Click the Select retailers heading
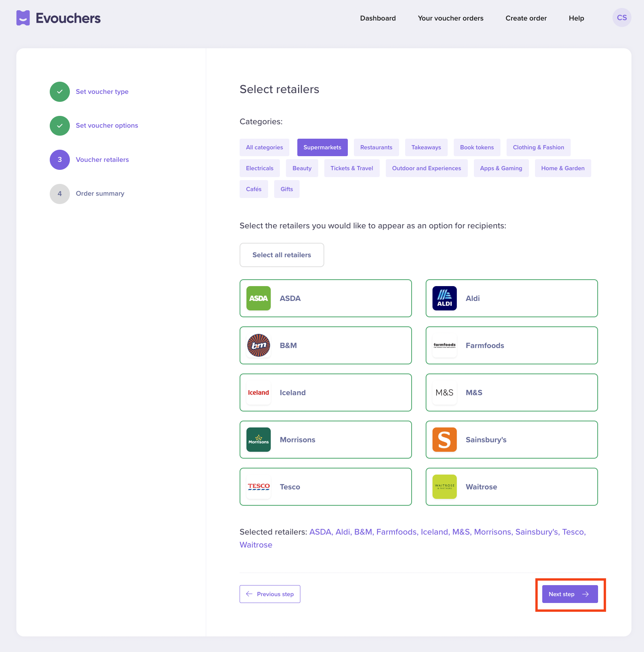Screen dimensions: 644x652 click(x=279, y=89)
